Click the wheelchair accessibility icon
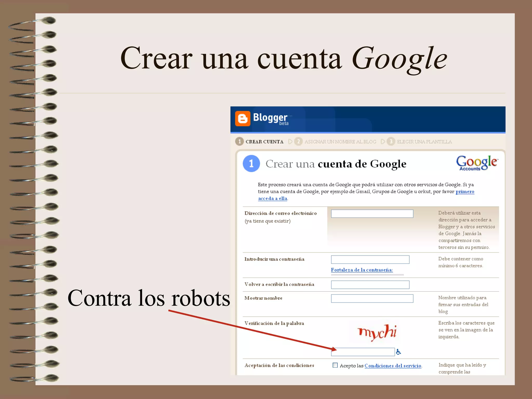532x399 pixels. 398,352
